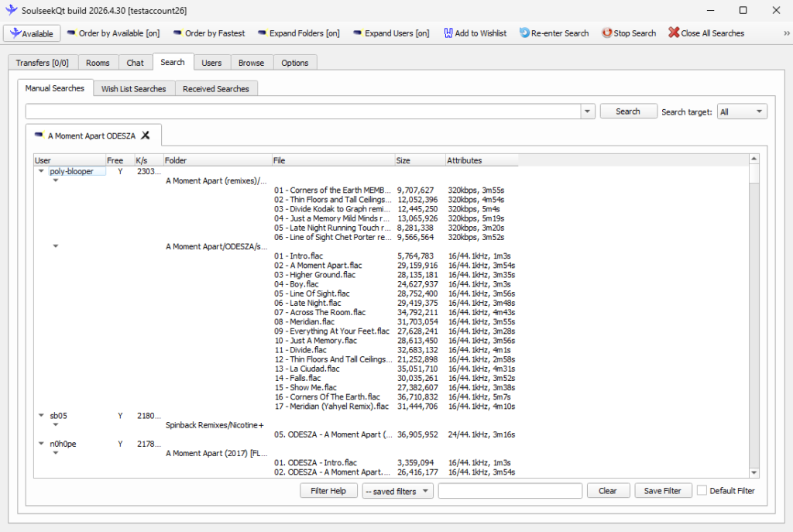Click Add to Wishlist icon

point(448,33)
